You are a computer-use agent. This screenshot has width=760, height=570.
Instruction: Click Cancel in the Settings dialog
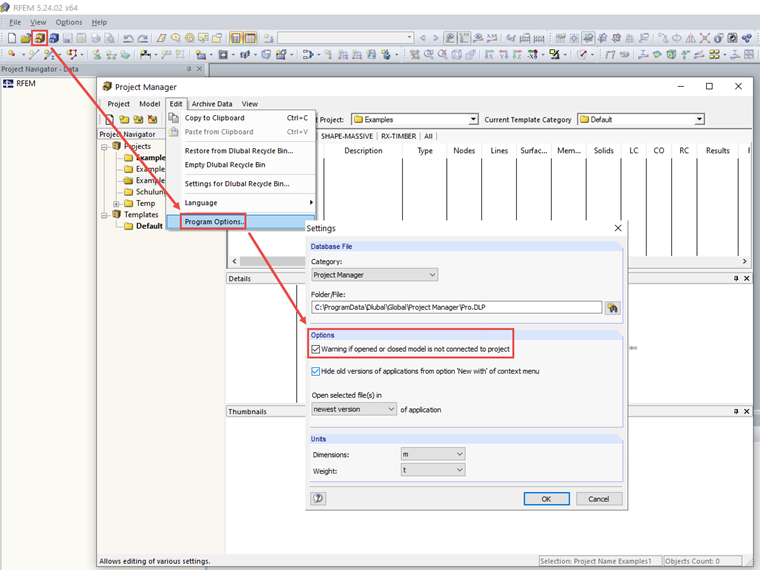(599, 499)
